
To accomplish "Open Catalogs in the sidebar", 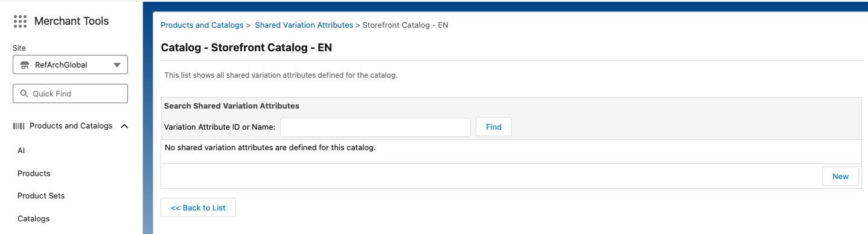I will click(34, 218).
